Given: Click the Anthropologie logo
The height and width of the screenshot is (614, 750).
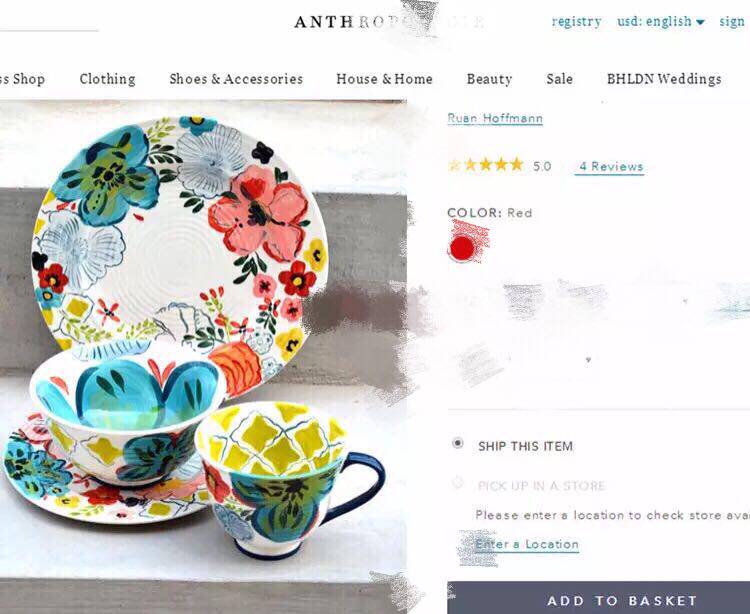Looking at the screenshot, I should pyautogui.click(x=388, y=22).
